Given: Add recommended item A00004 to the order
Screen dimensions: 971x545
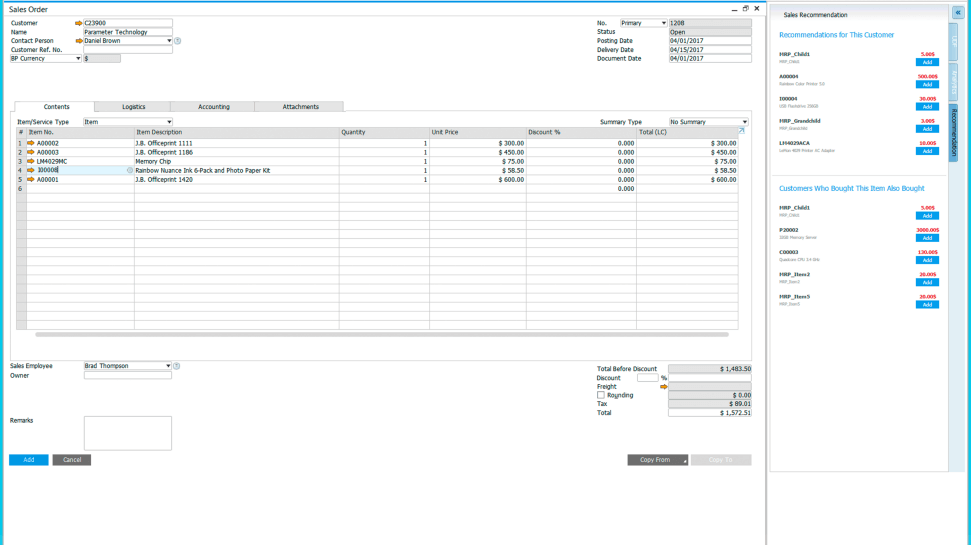Looking at the screenshot, I should click(927, 85).
